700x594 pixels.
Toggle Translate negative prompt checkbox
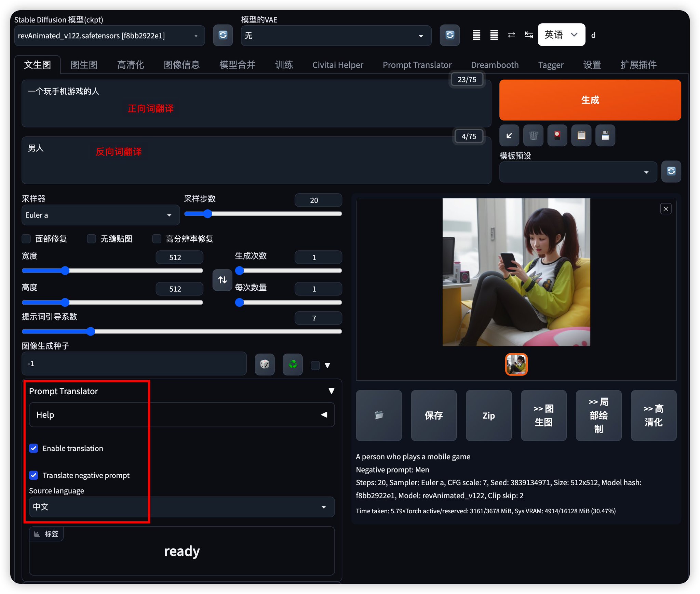pyautogui.click(x=33, y=475)
